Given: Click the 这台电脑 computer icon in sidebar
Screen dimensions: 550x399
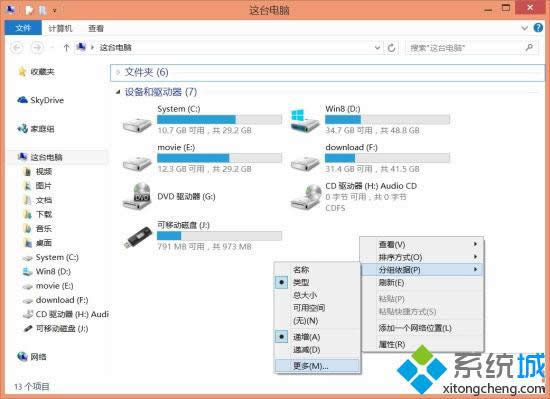Looking at the screenshot, I should [22, 157].
